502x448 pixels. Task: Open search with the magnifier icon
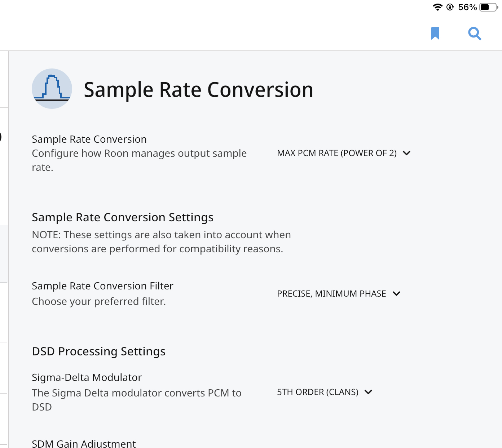[x=475, y=34]
